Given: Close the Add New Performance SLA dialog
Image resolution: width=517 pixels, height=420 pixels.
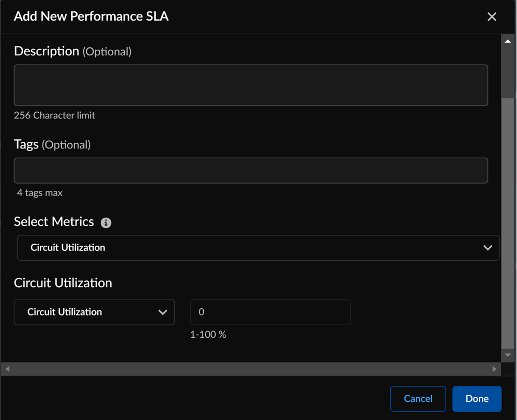Looking at the screenshot, I should pos(492,17).
